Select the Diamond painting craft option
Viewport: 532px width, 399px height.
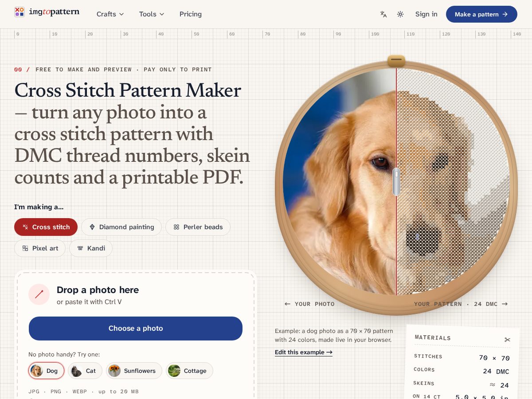point(121,227)
